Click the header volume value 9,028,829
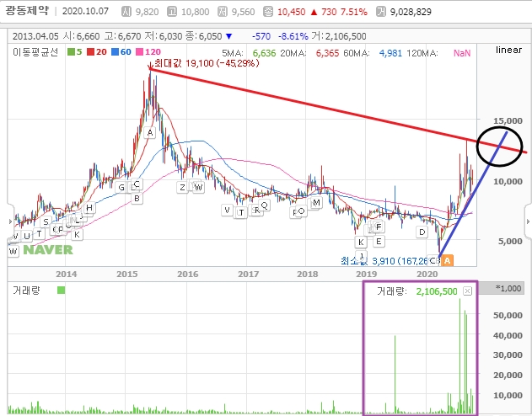 click(411, 12)
